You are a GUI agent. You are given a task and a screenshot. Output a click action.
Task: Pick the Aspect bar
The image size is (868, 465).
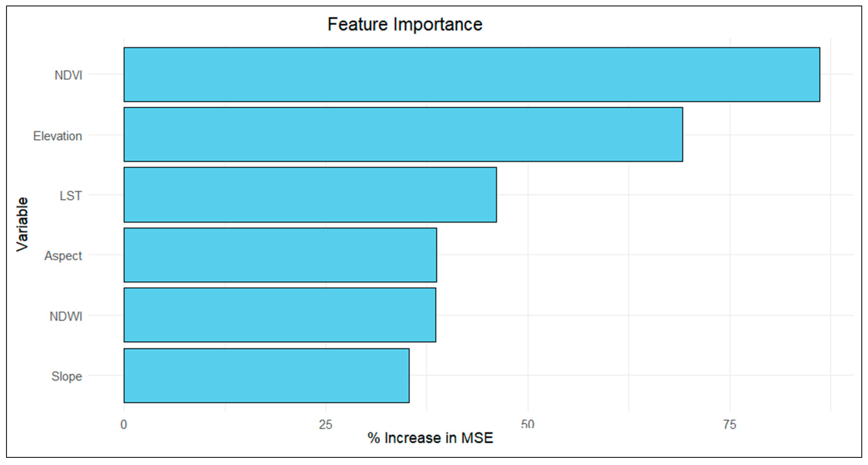click(x=280, y=255)
